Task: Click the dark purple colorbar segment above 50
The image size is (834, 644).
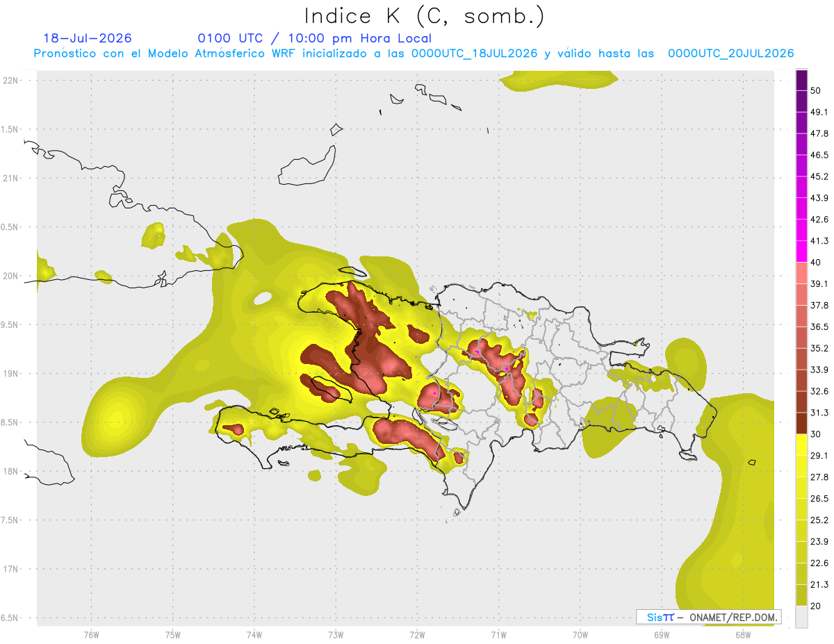Action: [x=801, y=80]
